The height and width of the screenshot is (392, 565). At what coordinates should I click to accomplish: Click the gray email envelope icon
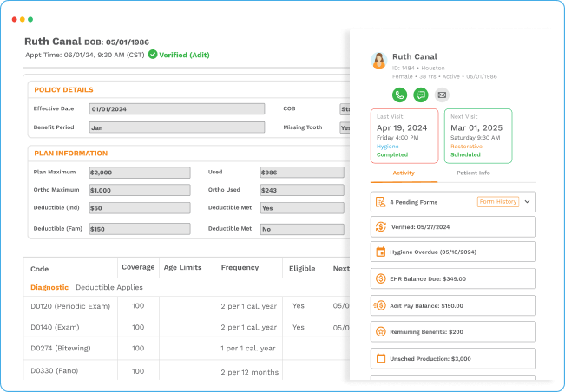(442, 95)
